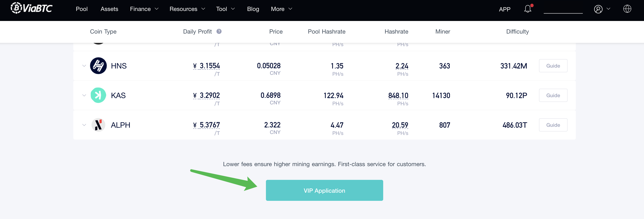The width and height of the screenshot is (644, 219).
Task: Open the Guide for ALPH
Action: coord(553,125)
